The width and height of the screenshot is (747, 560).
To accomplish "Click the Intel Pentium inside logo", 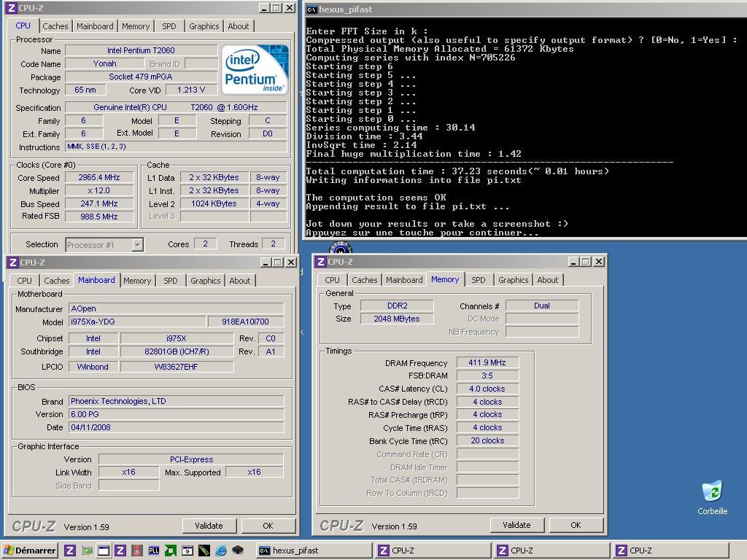I will coord(255,69).
